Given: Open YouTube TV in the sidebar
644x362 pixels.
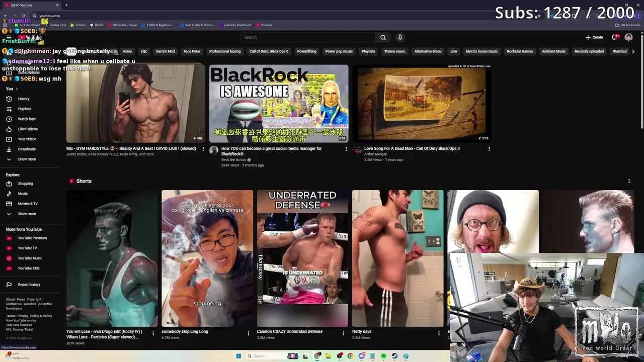Looking at the screenshot, I should coord(31,248).
